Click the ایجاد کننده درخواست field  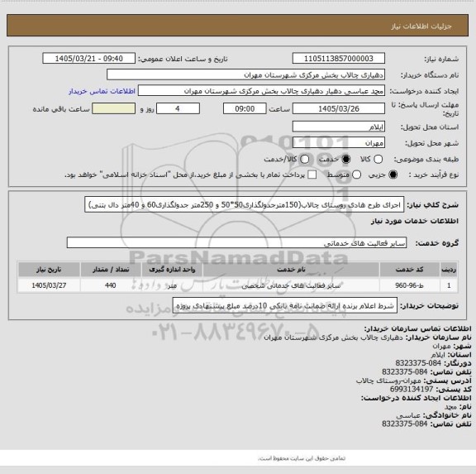coord(261,91)
